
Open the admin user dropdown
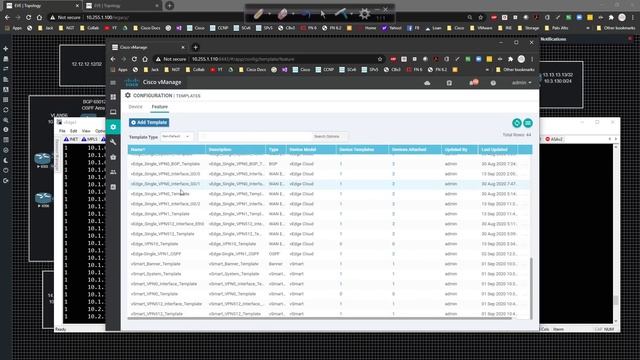coord(521,83)
